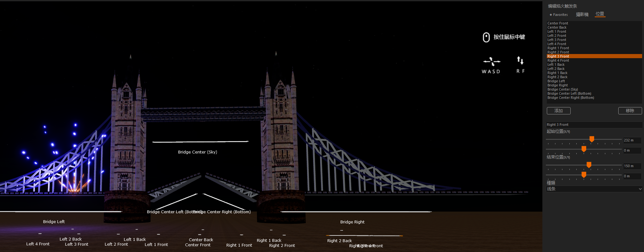Edit the end position Y 0 m value
This screenshot has height=252, width=644.
click(632, 176)
